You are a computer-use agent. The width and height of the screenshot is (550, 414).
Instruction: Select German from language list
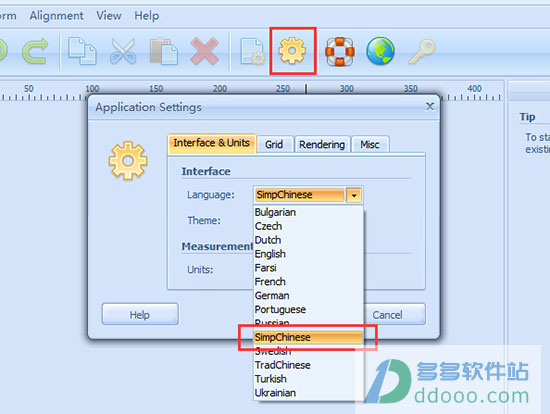(x=308, y=296)
